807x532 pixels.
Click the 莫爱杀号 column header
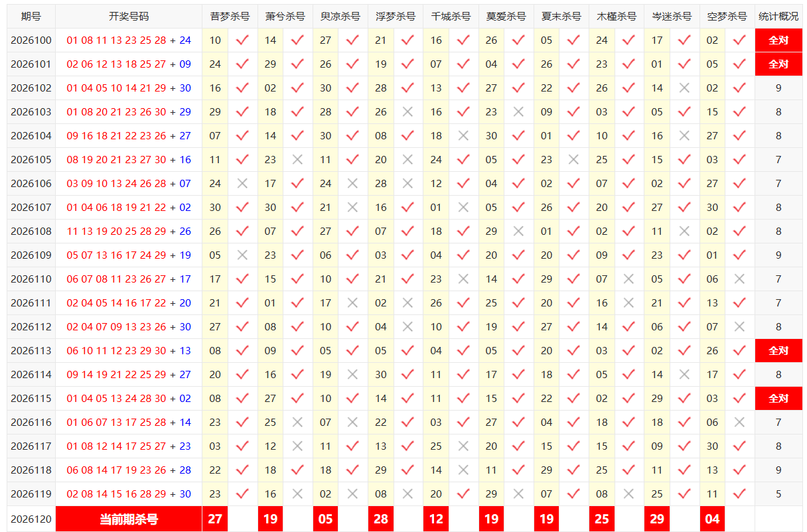click(506, 17)
